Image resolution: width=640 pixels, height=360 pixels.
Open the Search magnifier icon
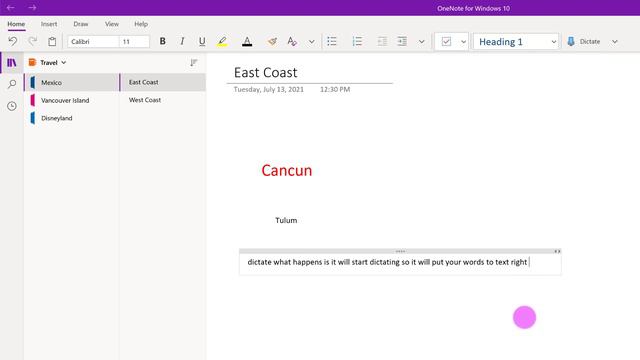pyautogui.click(x=12, y=84)
